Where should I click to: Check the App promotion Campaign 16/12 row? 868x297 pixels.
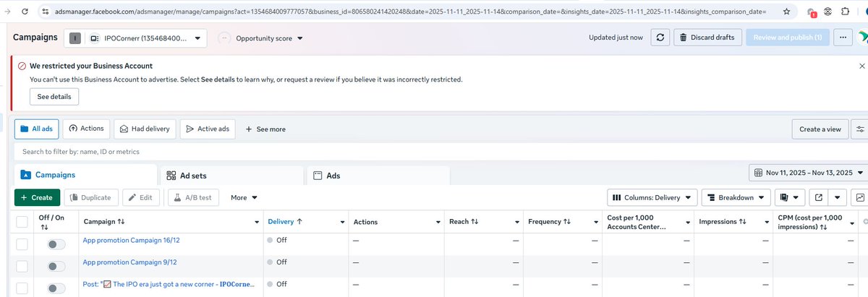[x=22, y=244]
